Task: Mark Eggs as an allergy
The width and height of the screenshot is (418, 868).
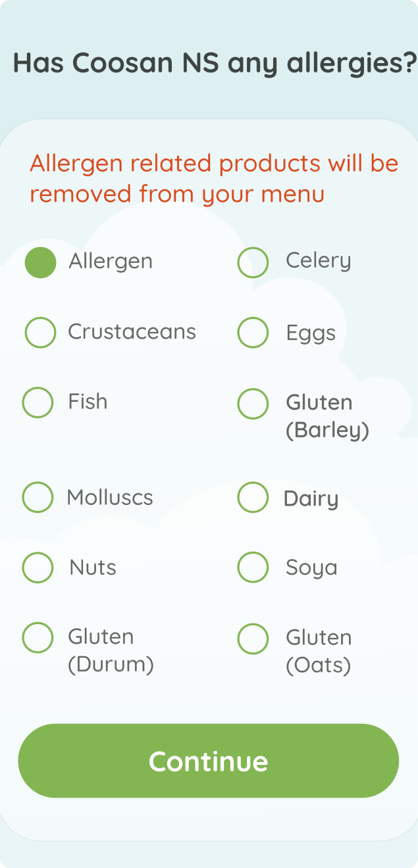Action: coord(253,332)
